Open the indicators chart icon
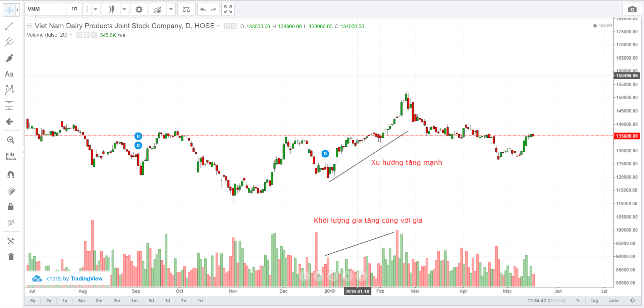The width and height of the screenshot is (644, 308). (158, 9)
